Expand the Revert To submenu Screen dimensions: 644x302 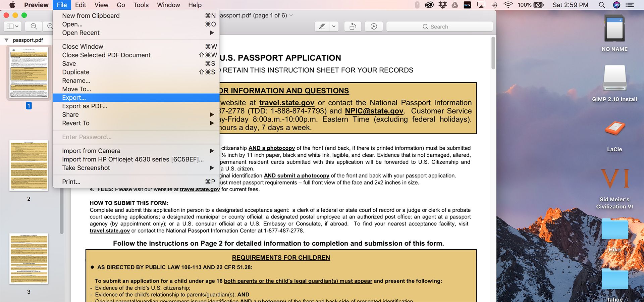click(x=136, y=123)
